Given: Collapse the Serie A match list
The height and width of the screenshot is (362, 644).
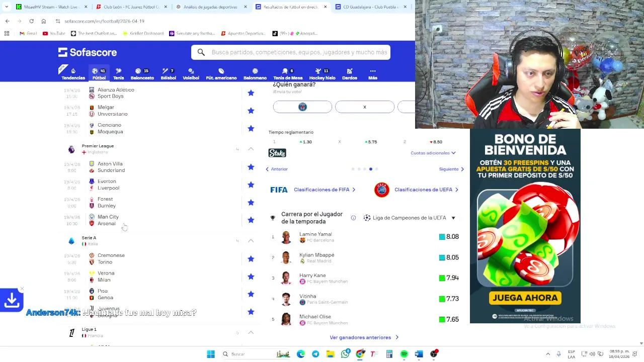Looking at the screenshot, I should pos(251,241).
